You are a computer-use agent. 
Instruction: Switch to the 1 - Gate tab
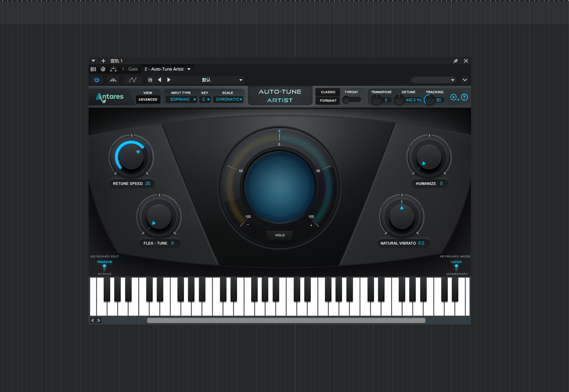pos(130,69)
